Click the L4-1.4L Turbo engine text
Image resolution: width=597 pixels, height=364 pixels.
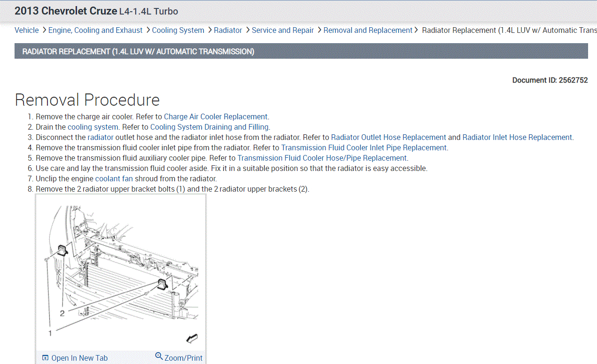click(x=148, y=12)
